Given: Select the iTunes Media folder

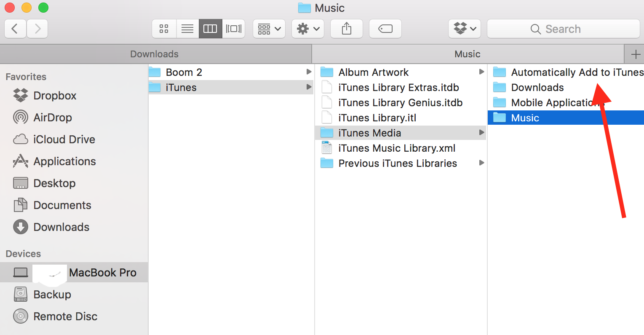Looking at the screenshot, I should click(x=400, y=133).
